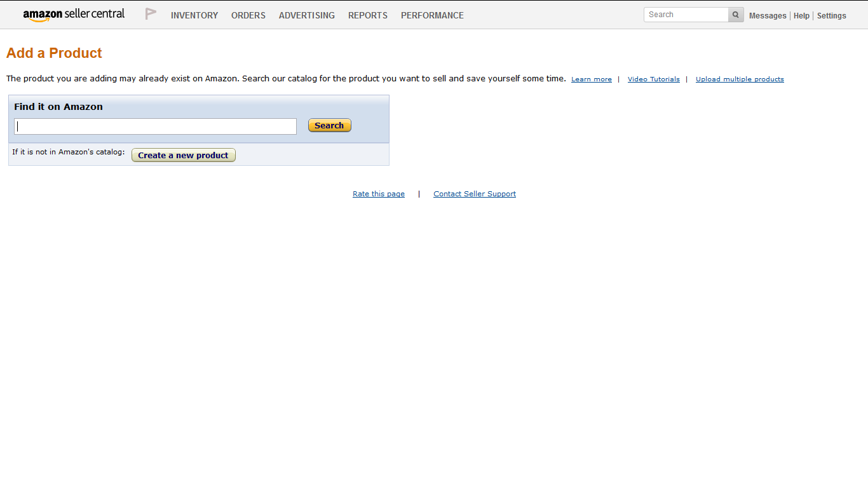Click the flag icon beside the logo
This screenshot has height=488, width=868.
coord(151,14)
